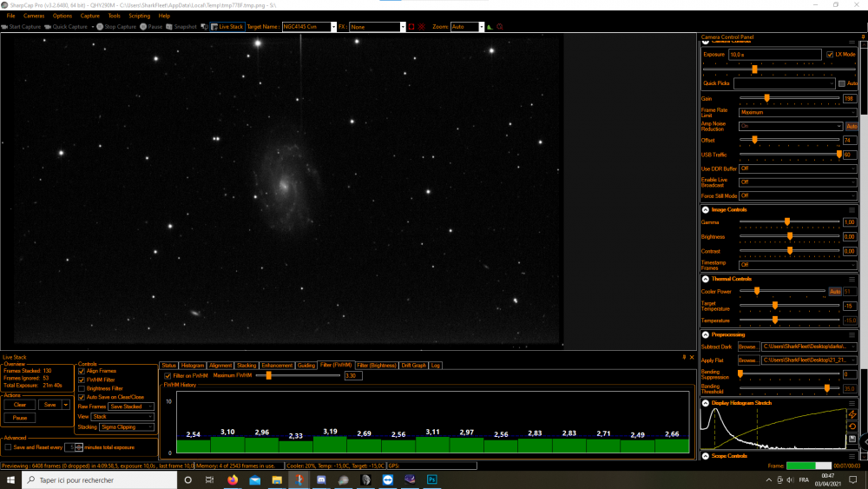This screenshot has width=868, height=489.
Task: Open the Zoom dropdown
Action: pos(481,27)
